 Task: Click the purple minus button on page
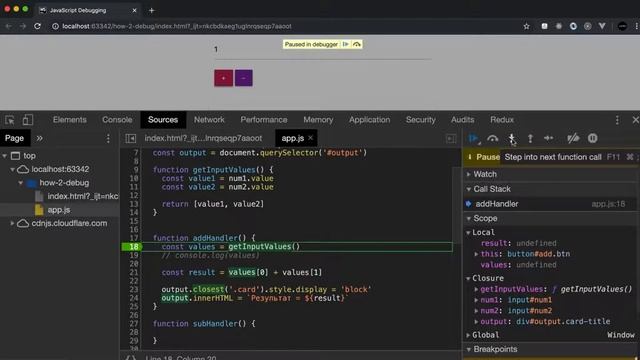pyautogui.click(x=243, y=78)
